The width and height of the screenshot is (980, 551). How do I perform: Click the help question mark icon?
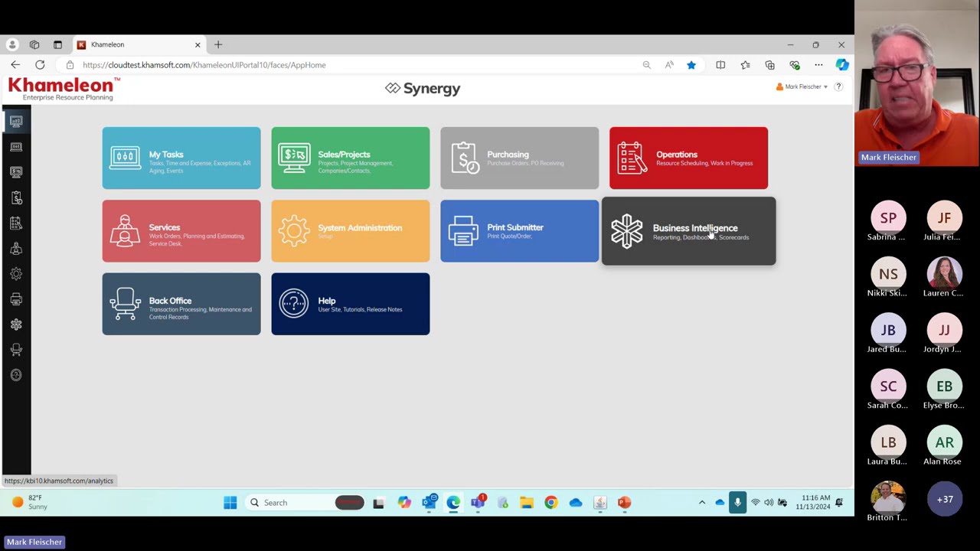click(838, 86)
